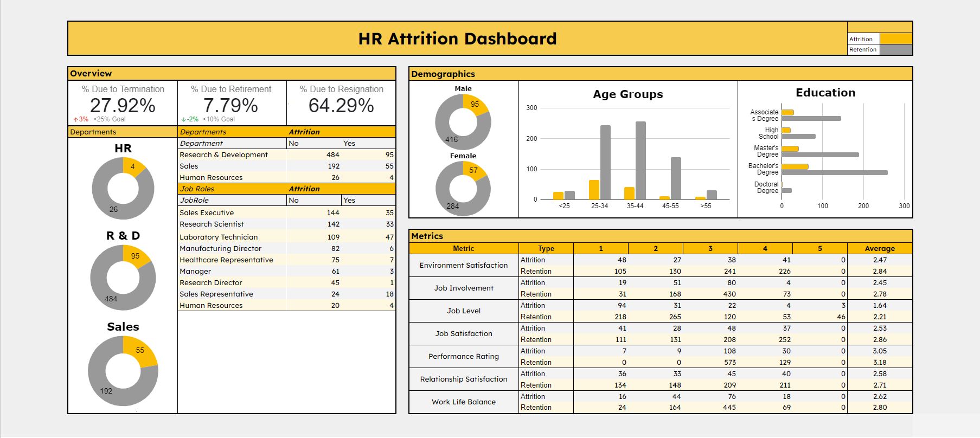
Task: Click the Type column header
Action: 546,248
